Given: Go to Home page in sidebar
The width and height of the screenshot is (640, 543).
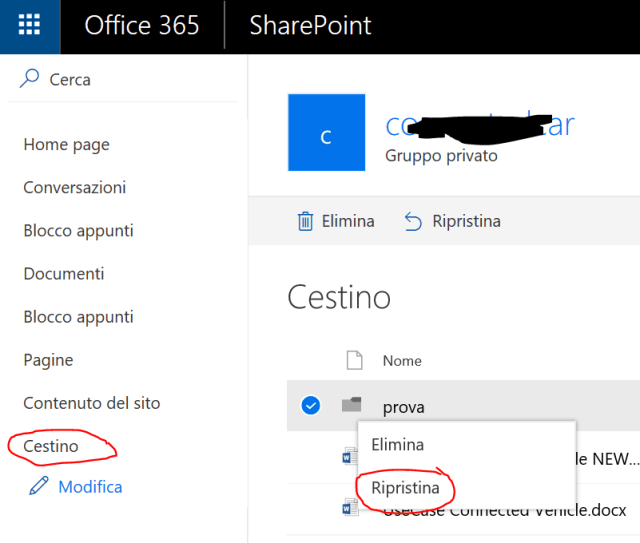Looking at the screenshot, I should point(66,145).
